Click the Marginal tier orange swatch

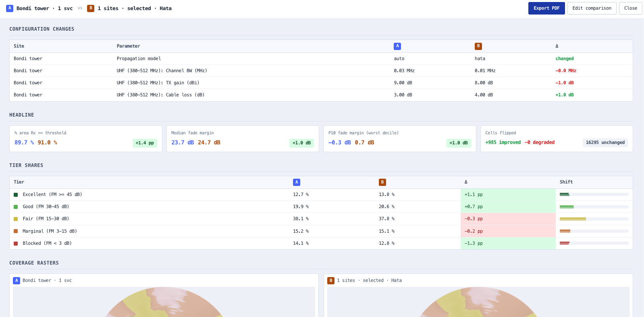click(16, 231)
